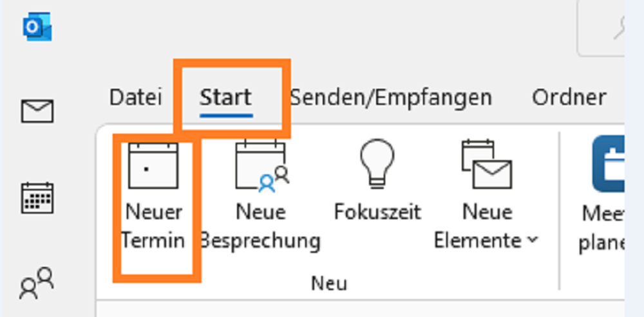644x317 pixels.
Task: Switch to the Calendar view in sidebar
Action: [37, 198]
